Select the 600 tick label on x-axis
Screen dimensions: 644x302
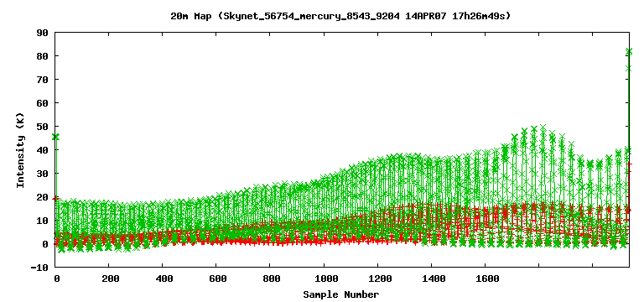tap(218, 279)
